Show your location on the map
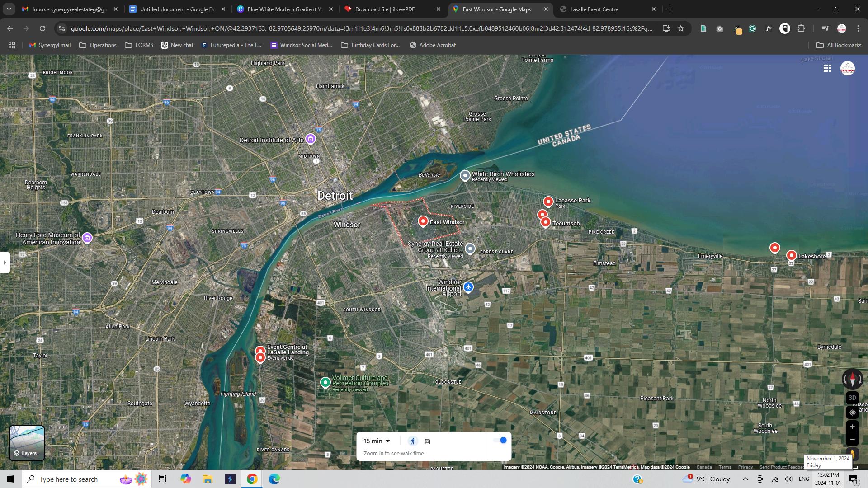Viewport: 868px width, 488px height. 852,413
